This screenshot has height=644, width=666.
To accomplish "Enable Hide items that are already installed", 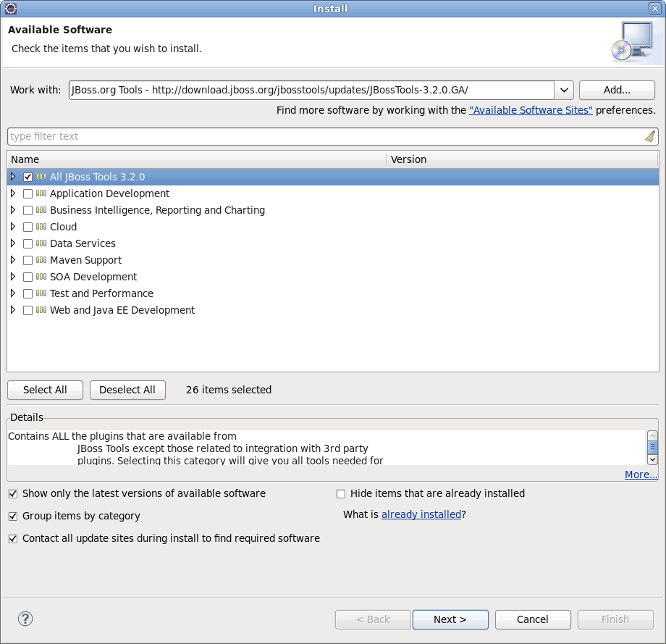I will point(341,493).
